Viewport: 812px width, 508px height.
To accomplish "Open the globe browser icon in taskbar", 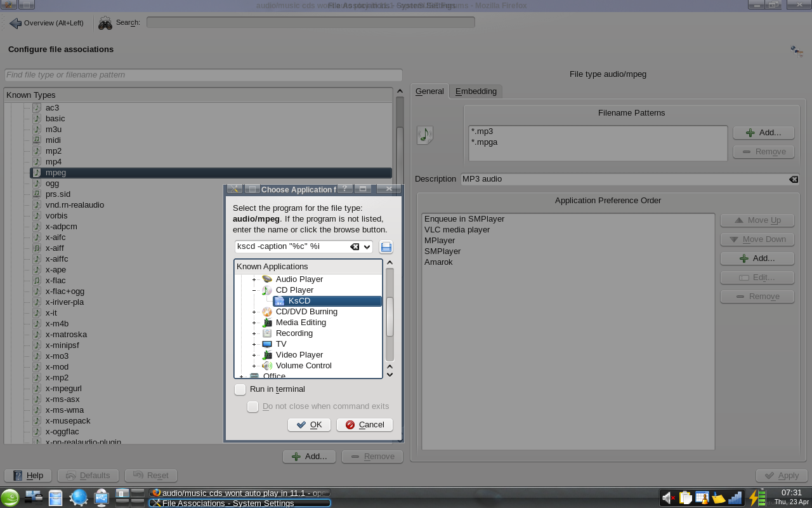I will coord(78,497).
